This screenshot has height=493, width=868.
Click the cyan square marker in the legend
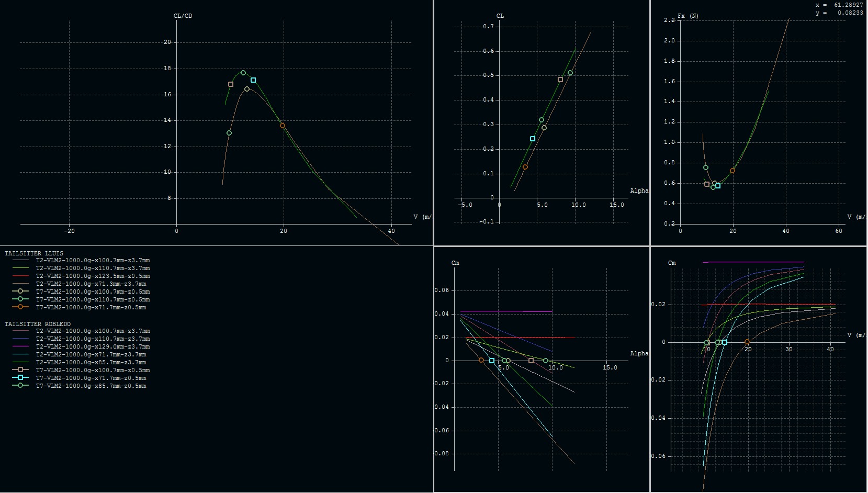(x=20, y=377)
